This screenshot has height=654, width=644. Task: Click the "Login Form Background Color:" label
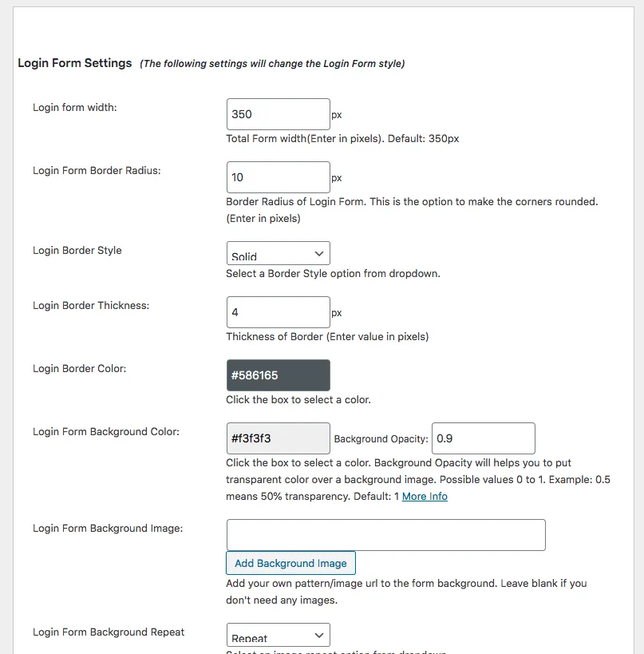[x=106, y=432]
